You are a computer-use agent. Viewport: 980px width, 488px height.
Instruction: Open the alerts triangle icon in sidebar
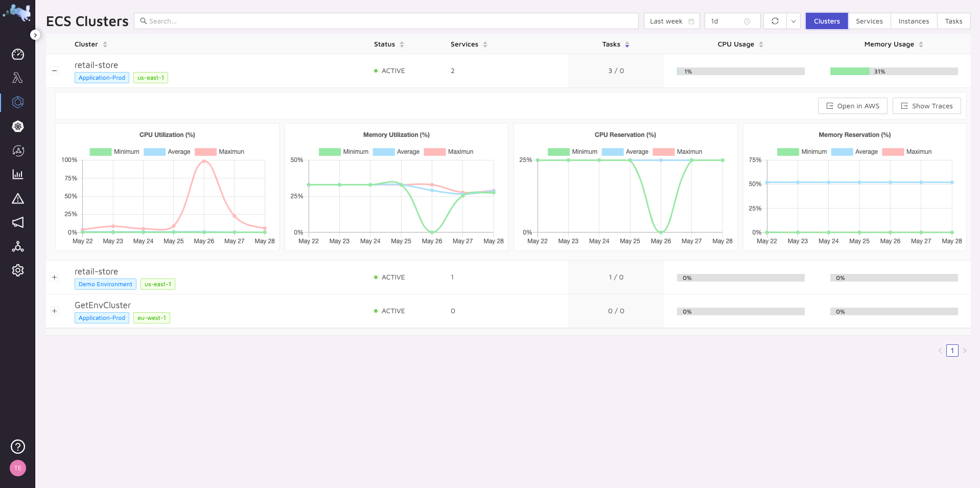18,198
